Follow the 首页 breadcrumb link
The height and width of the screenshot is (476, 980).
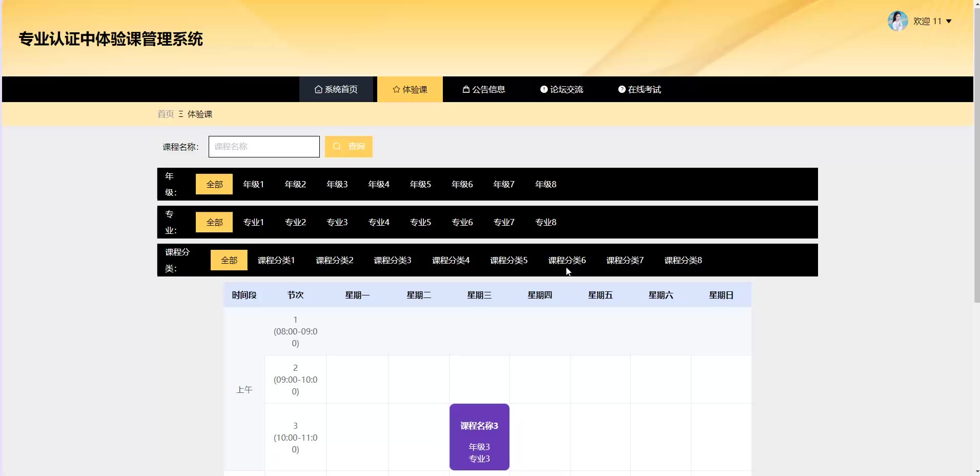point(166,114)
